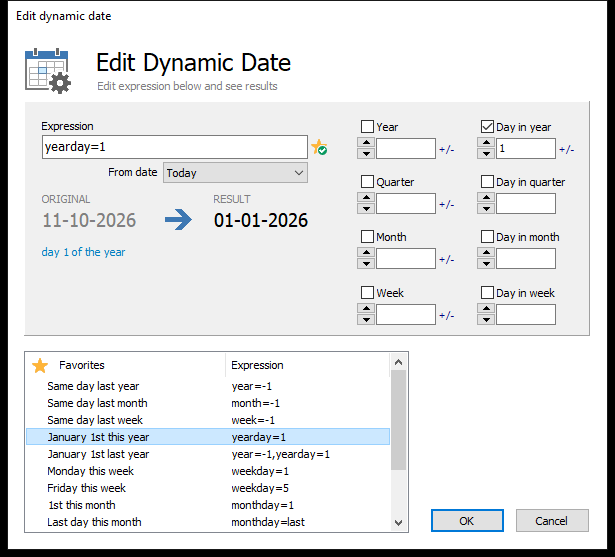The height and width of the screenshot is (557, 615).
Task: Click the favorites list scrollbar thumb
Action: pos(398,420)
